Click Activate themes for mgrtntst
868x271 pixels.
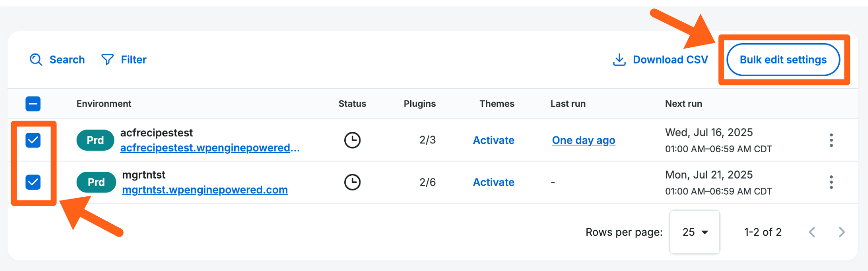(x=493, y=182)
